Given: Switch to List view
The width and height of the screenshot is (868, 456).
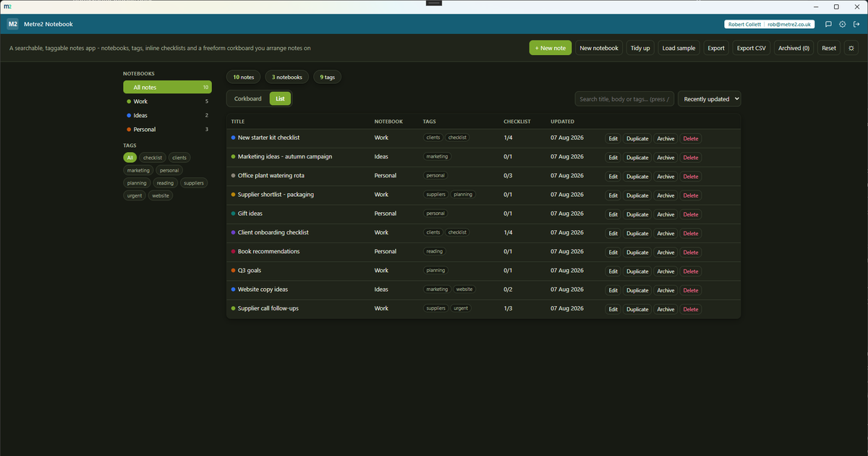Looking at the screenshot, I should [280, 98].
